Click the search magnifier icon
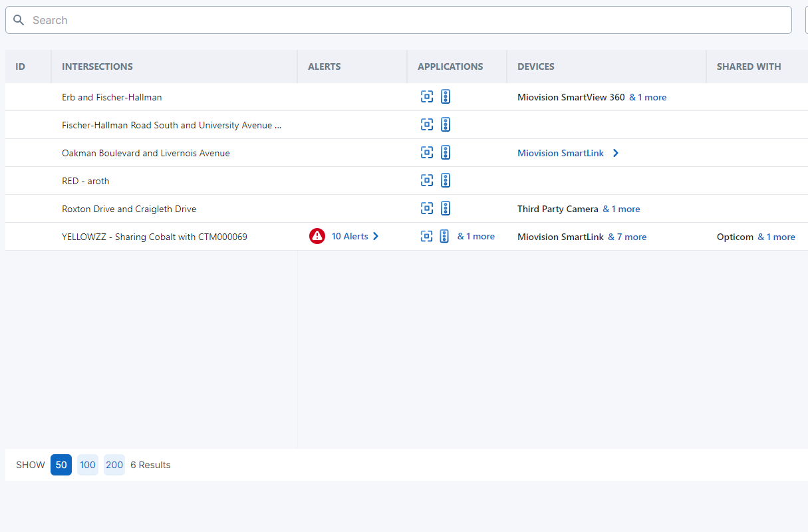Screen dimensions: 808x532 (19, 20)
